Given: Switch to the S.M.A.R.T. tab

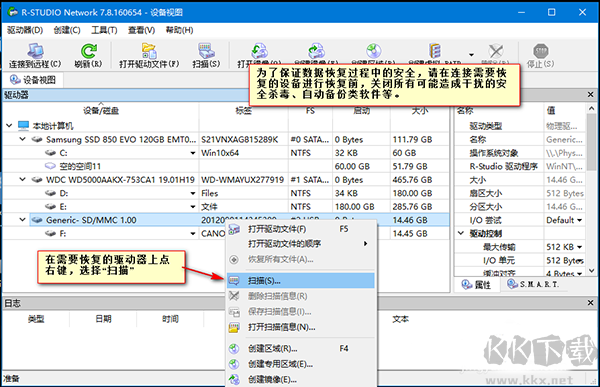Looking at the screenshot, I should (x=533, y=284).
